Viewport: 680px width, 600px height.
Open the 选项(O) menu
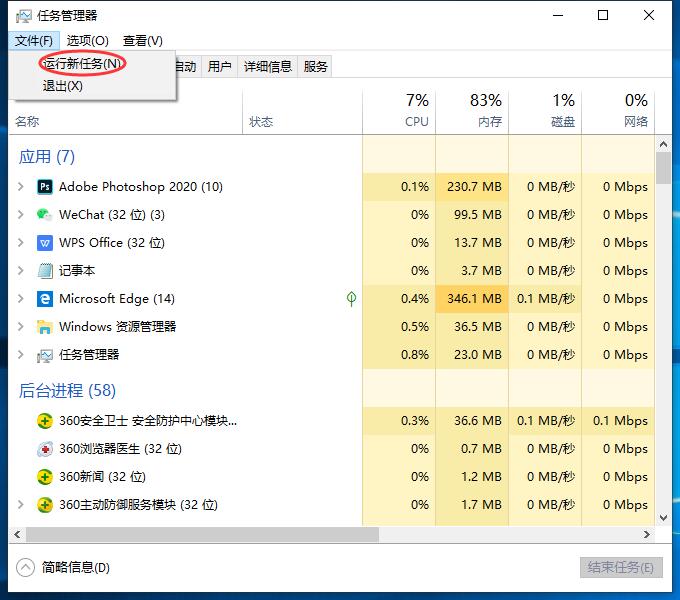pyautogui.click(x=88, y=41)
